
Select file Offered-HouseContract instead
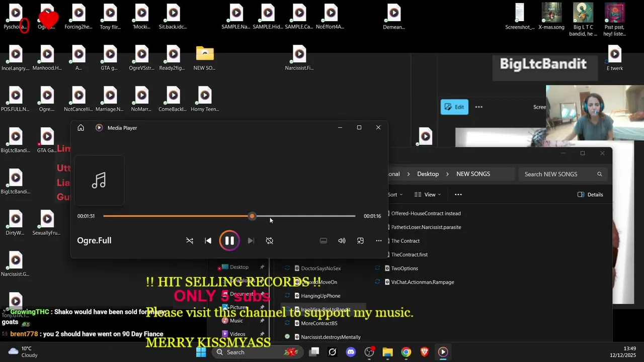(x=426, y=214)
